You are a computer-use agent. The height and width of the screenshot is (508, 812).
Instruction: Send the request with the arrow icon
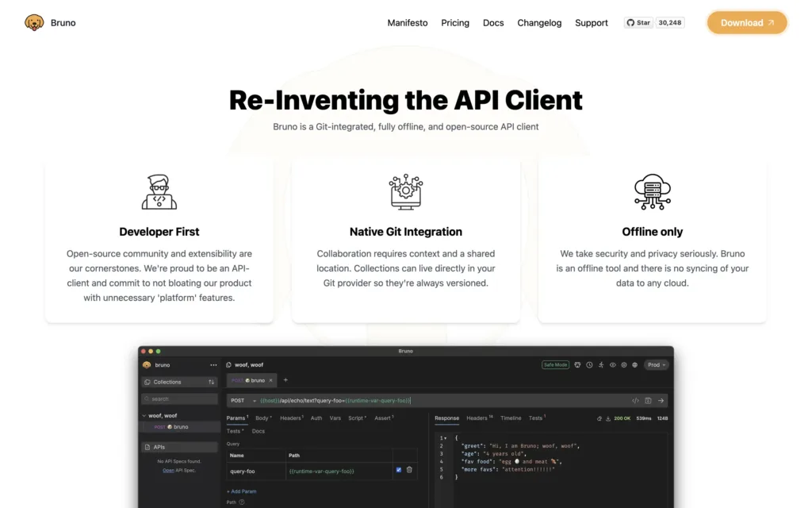pyautogui.click(x=661, y=401)
